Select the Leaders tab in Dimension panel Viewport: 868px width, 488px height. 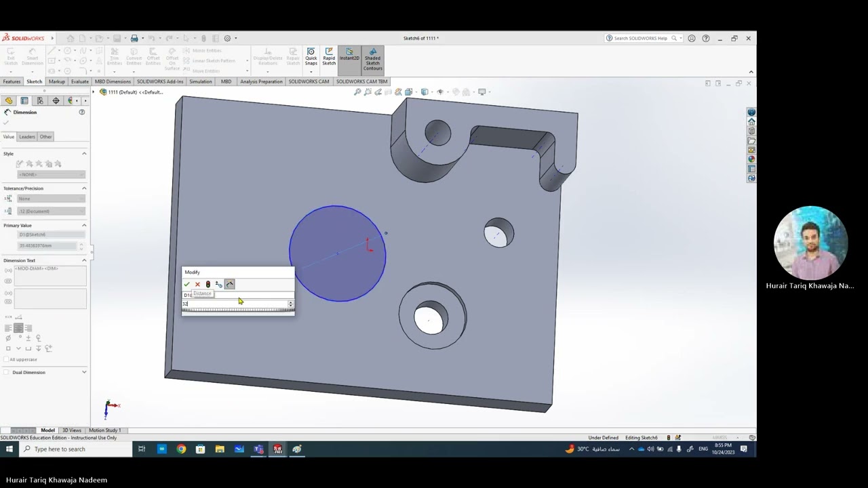(x=27, y=137)
